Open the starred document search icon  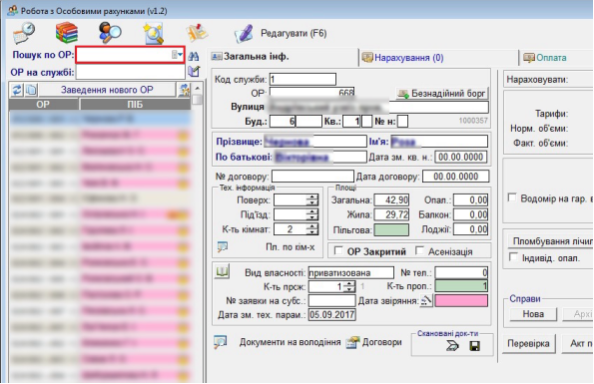[154, 33]
